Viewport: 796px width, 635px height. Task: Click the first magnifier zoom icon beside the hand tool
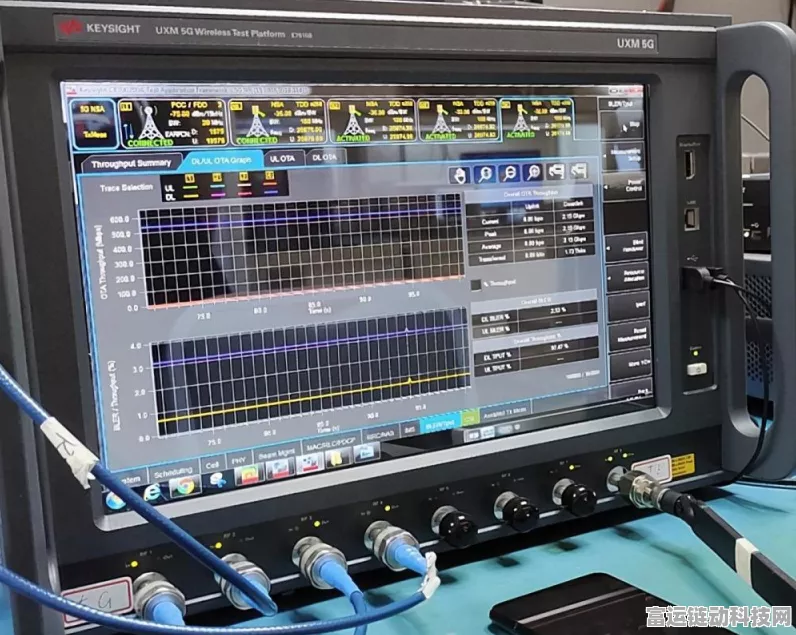pyautogui.click(x=485, y=174)
